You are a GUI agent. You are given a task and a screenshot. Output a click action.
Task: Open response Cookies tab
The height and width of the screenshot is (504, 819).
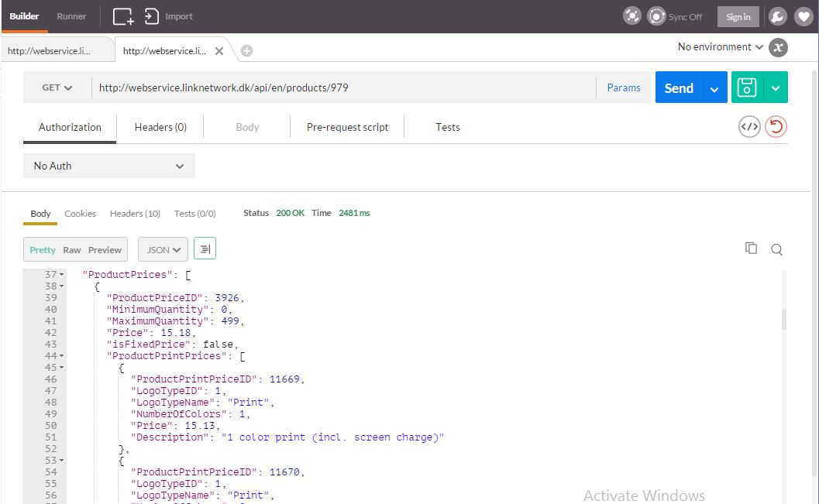pos(80,214)
